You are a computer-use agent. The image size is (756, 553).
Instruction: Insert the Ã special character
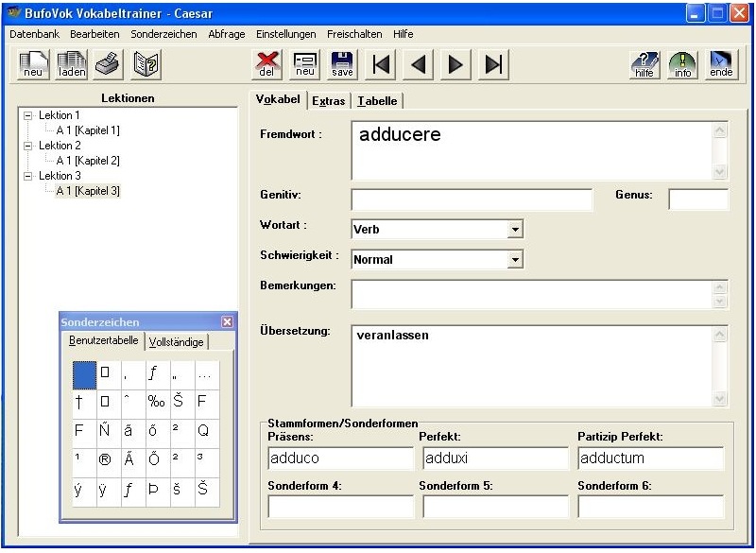pos(133,461)
